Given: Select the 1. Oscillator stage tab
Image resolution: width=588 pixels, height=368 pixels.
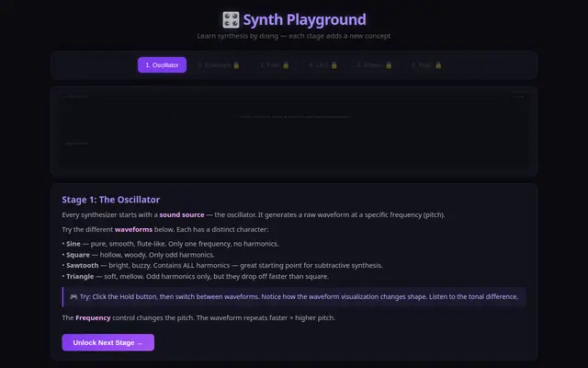Looking at the screenshot, I should [x=162, y=65].
